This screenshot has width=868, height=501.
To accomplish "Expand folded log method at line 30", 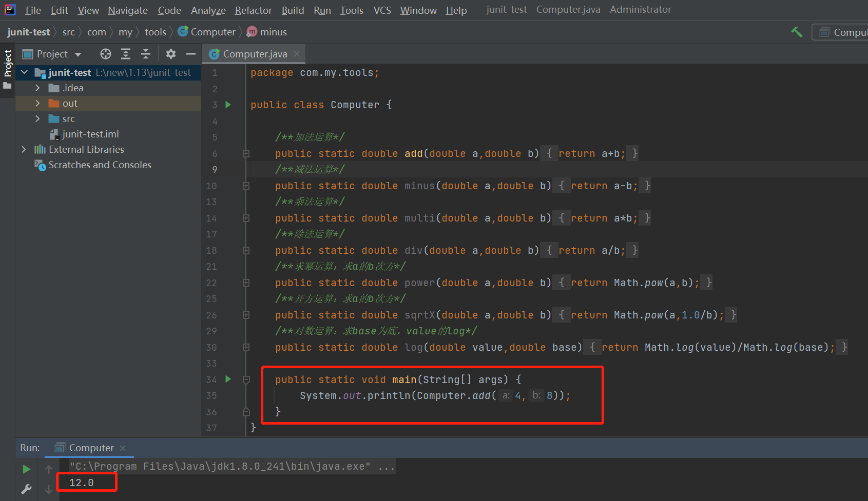I will tap(246, 347).
